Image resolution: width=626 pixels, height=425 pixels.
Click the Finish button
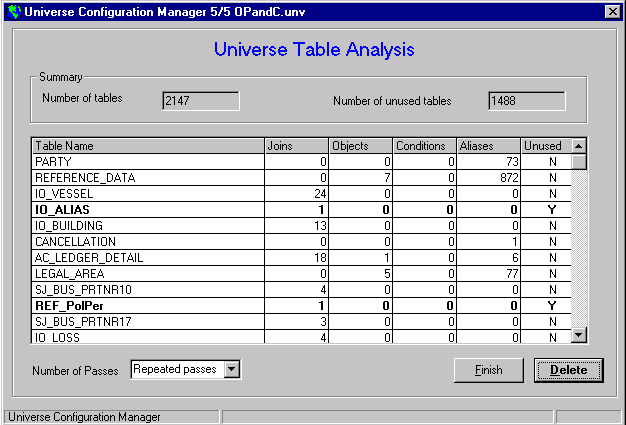pos(488,370)
